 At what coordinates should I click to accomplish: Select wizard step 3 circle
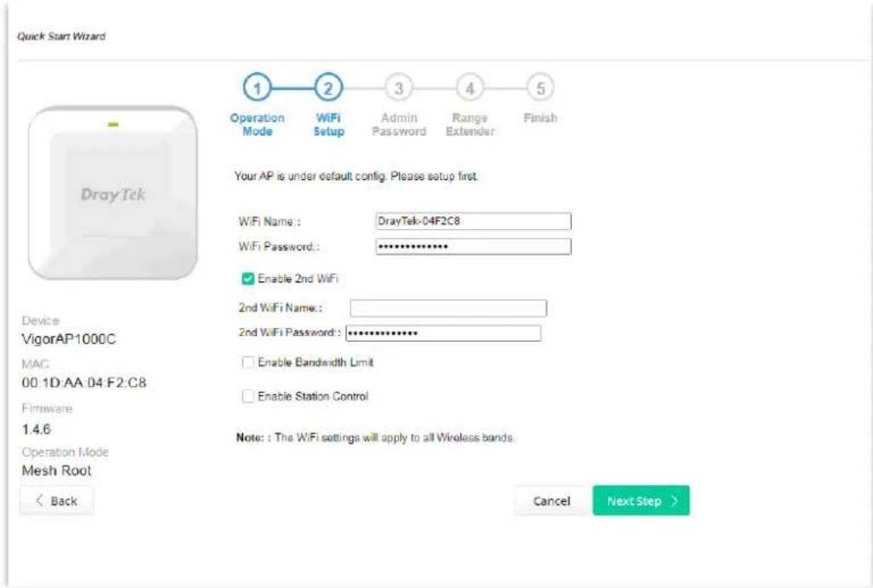coord(399,88)
